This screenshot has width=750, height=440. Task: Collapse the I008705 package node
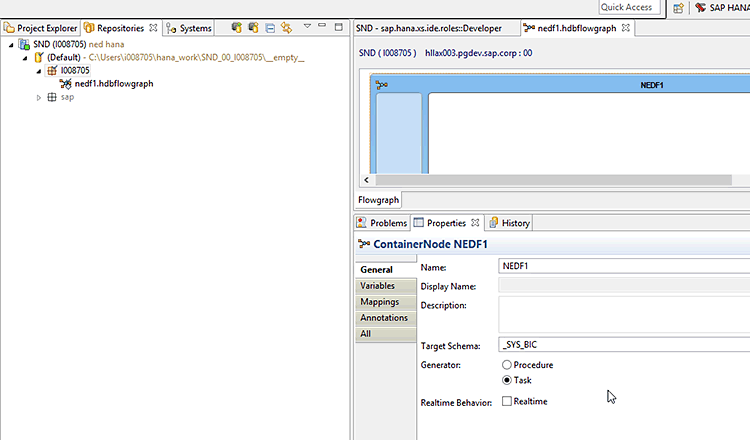pos(39,71)
